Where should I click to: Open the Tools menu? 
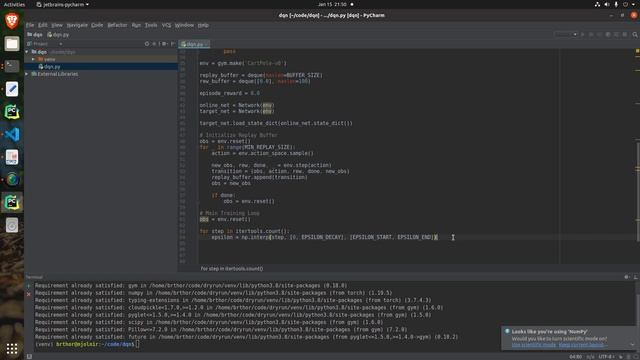(151, 25)
